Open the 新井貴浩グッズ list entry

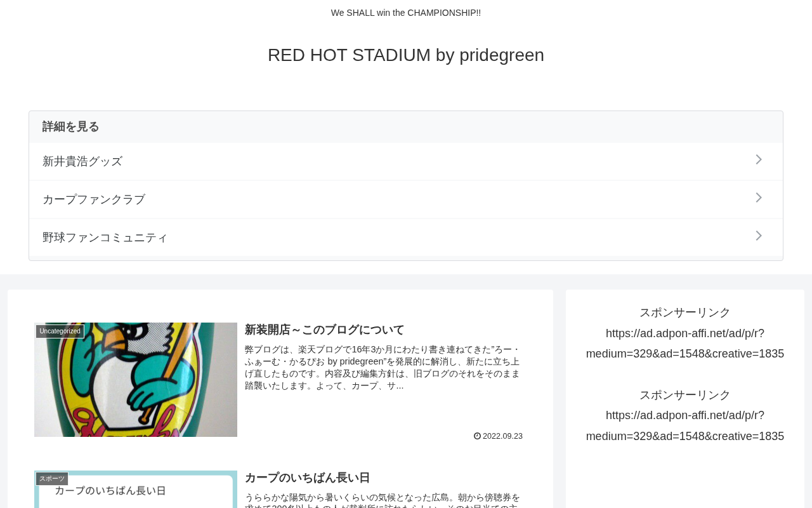406,161
